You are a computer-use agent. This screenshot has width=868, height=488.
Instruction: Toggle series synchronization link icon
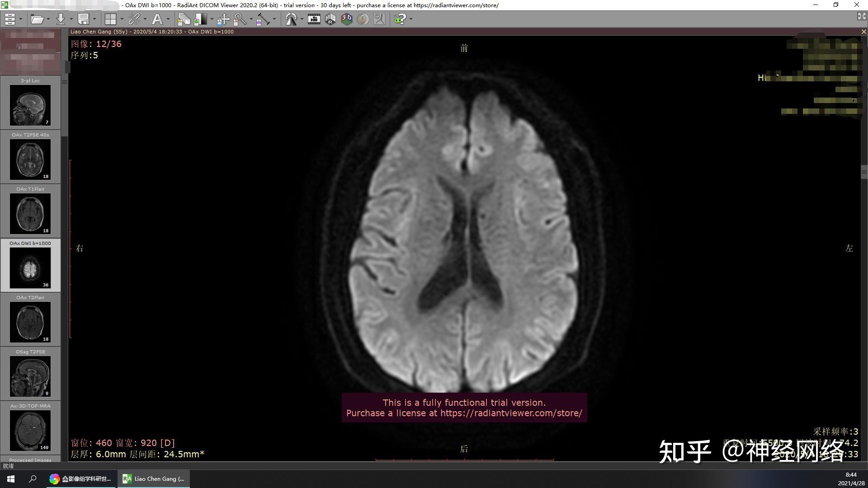pos(134,19)
